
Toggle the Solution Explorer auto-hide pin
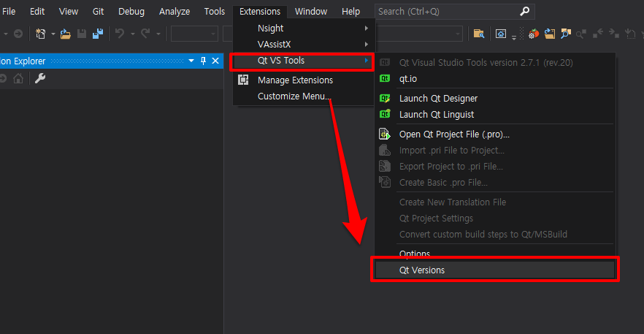(203, 61)
